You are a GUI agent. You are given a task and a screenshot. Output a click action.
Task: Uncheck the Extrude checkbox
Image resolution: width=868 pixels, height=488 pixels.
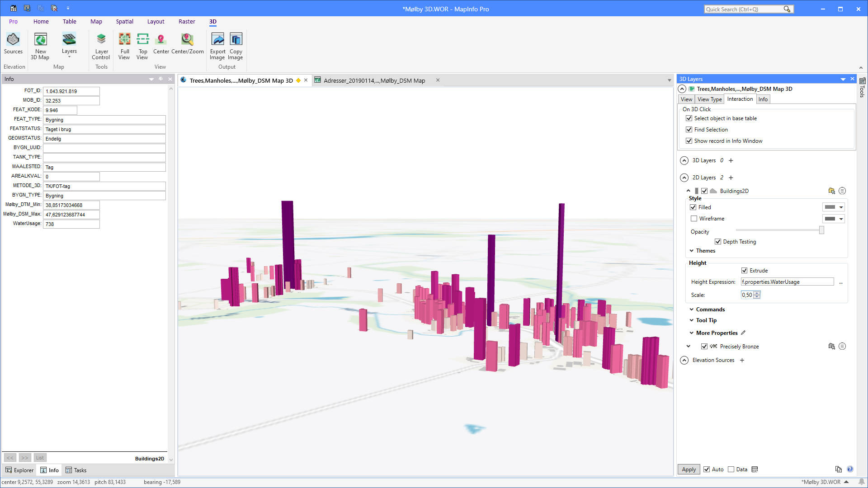pyautogui.click(x=744, y=271)
